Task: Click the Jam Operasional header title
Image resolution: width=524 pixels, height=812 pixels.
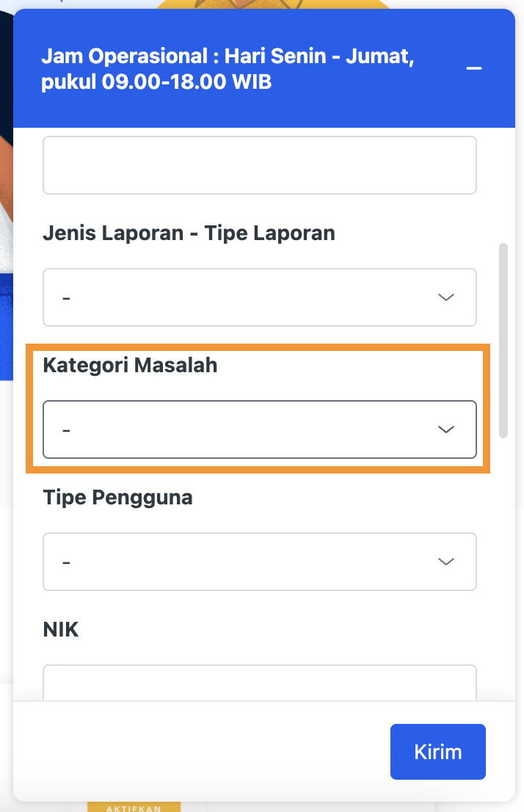Action: [228, 69]
